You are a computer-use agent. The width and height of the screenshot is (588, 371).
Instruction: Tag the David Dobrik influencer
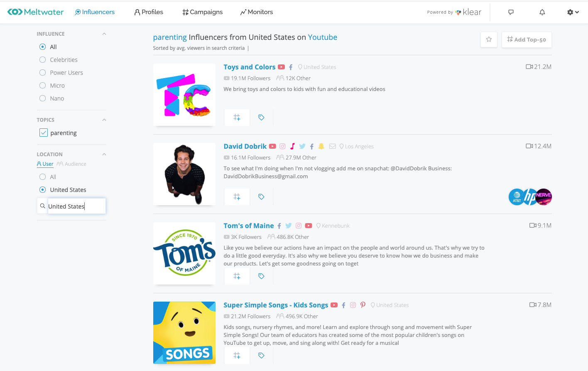click(x=262, y=197)
